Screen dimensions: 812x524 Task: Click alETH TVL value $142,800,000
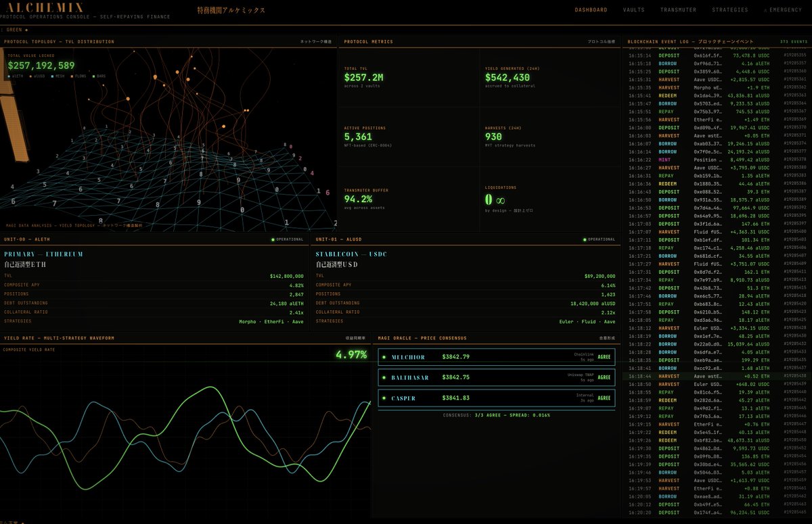coord(286,276)
